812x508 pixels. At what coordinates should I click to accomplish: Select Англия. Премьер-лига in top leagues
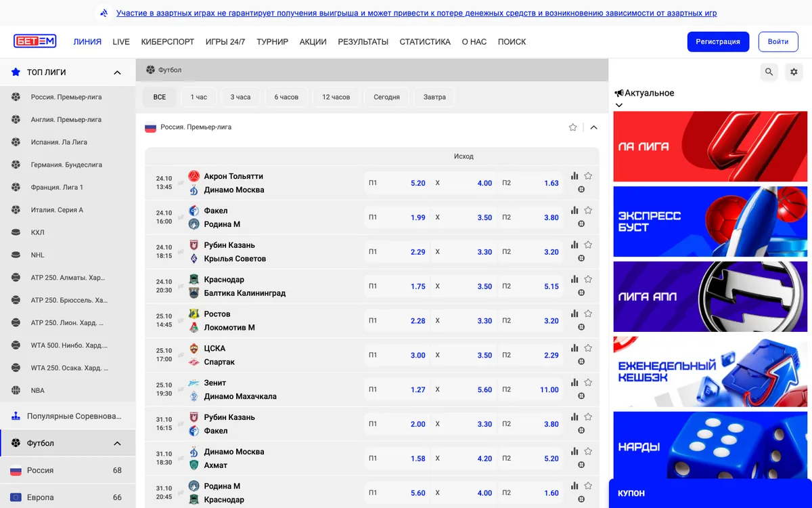pos(66,119)
